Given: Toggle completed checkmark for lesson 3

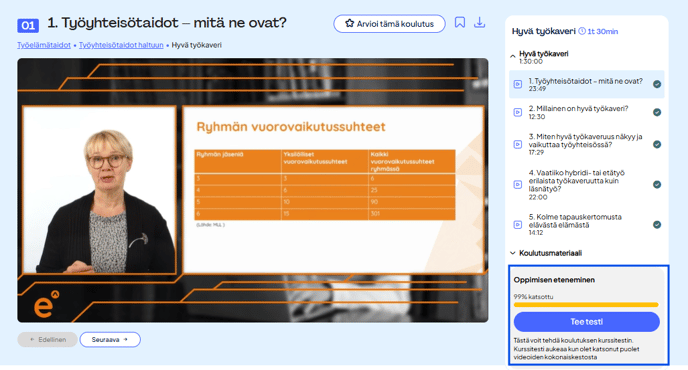Looking at the screenshot, I should pyautogui.click(x=657, y=144).
